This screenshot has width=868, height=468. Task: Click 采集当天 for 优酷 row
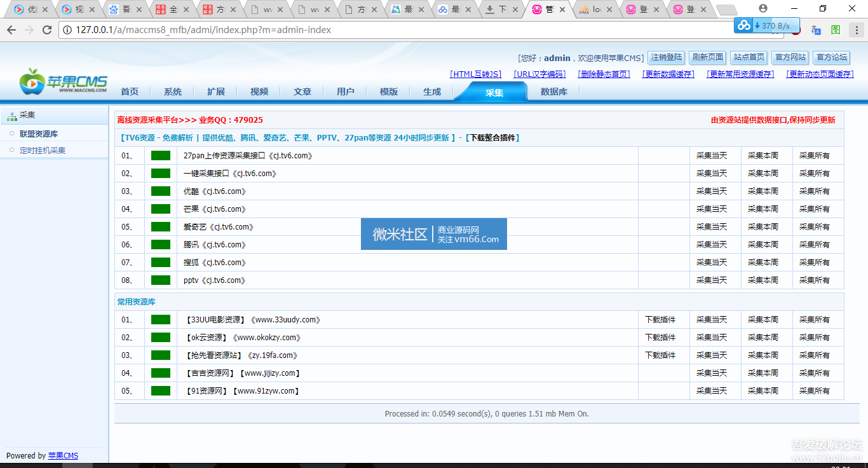[712, 191]
